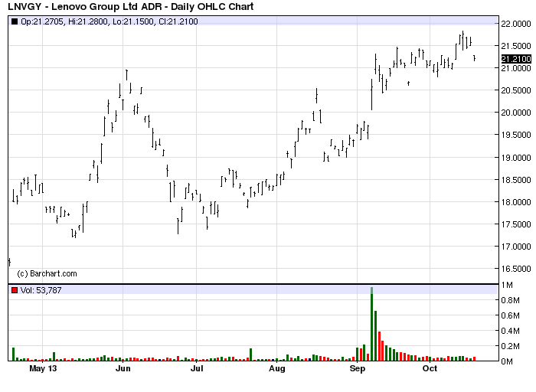
Task: Click the 'Sep' date axis label
Action: 358,368
